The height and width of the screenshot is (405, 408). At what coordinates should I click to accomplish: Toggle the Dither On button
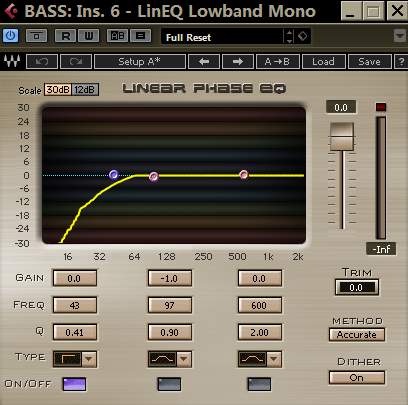(357, 378)
